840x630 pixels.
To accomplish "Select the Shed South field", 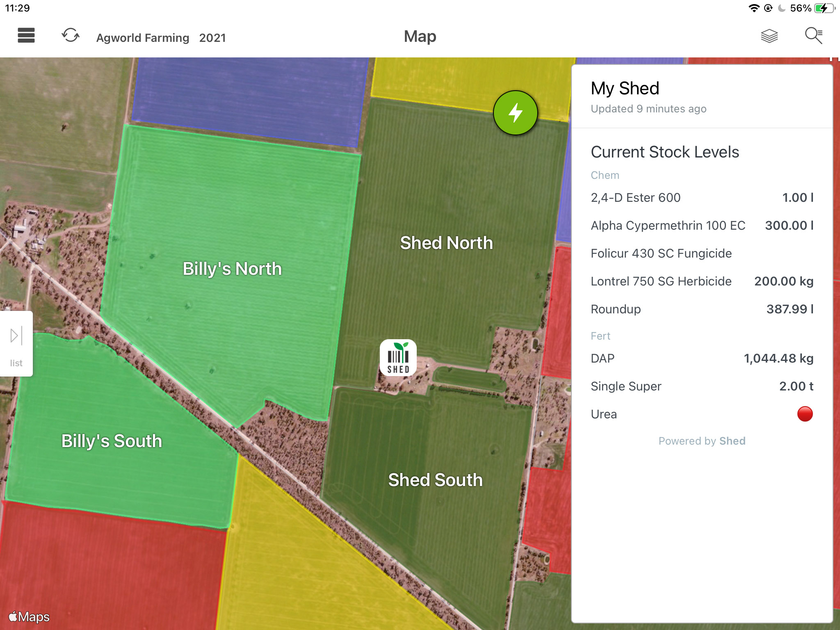I will click(x=435, y=480).
